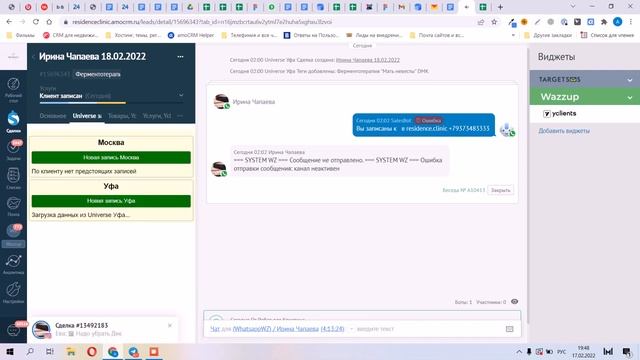
Task: Switch to the Услуги tab
Action: click(x=157, y=116)
